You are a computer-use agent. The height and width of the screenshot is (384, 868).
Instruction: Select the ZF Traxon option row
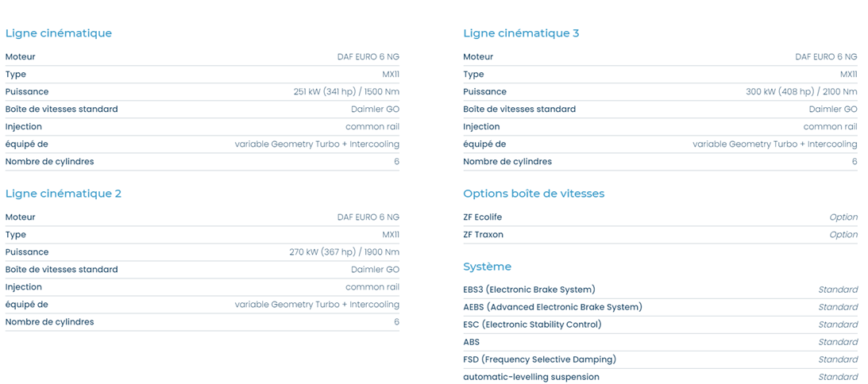[661, 235]
